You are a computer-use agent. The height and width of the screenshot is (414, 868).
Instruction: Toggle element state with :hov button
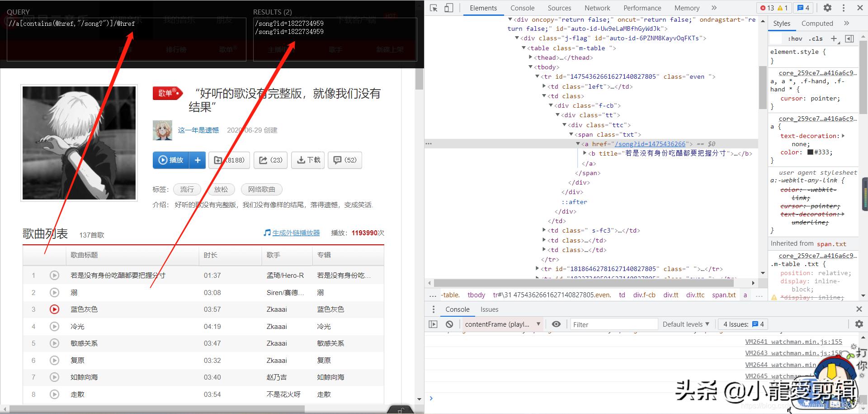click(x=795, y=38)
